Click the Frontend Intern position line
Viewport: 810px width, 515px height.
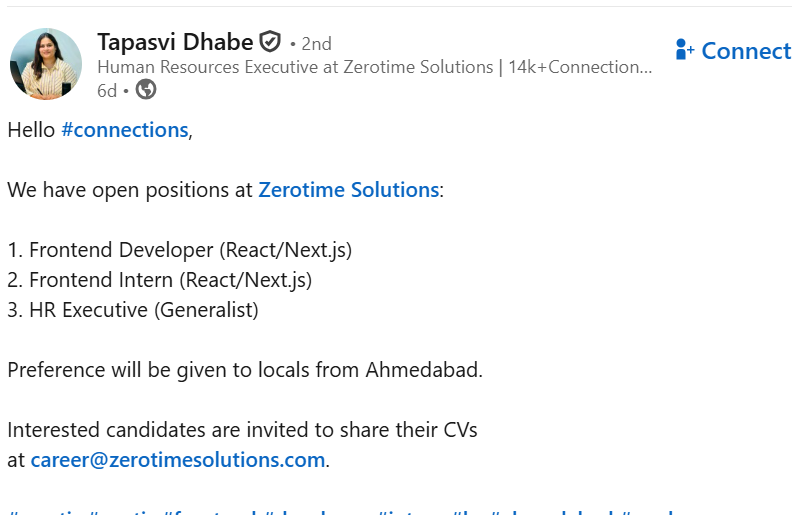coord(160,280)
